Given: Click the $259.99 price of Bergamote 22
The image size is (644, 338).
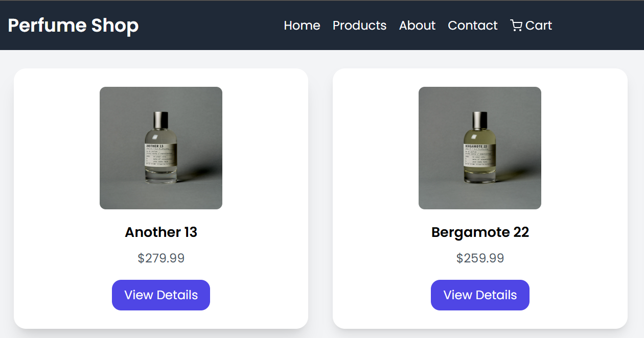Looking at the screenshot, I should click(x=479, y=258).
